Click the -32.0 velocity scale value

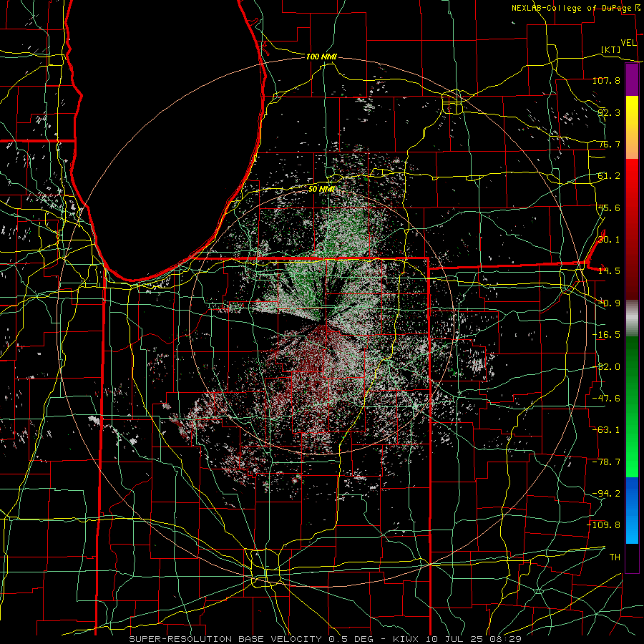pyautogui.click(x=606, y=367)
